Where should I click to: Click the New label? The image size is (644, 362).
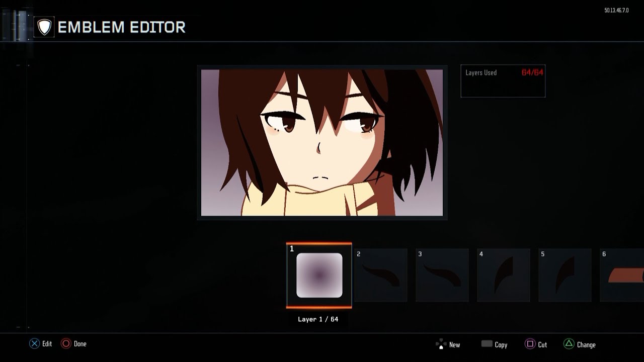pos(454,345)
